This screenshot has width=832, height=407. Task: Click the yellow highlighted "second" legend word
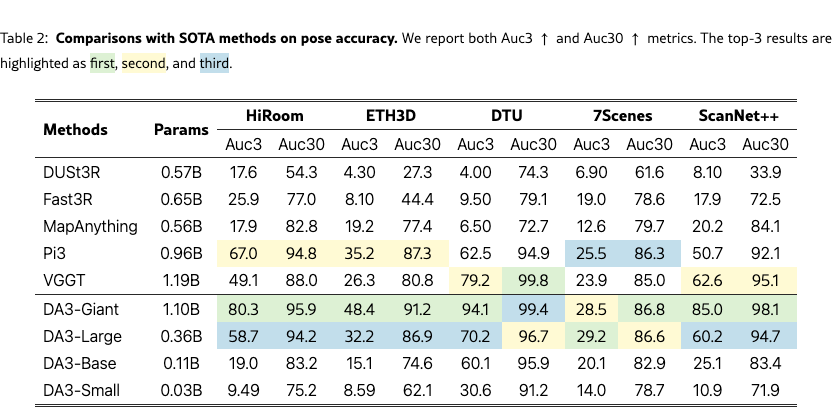click(144, 63)
